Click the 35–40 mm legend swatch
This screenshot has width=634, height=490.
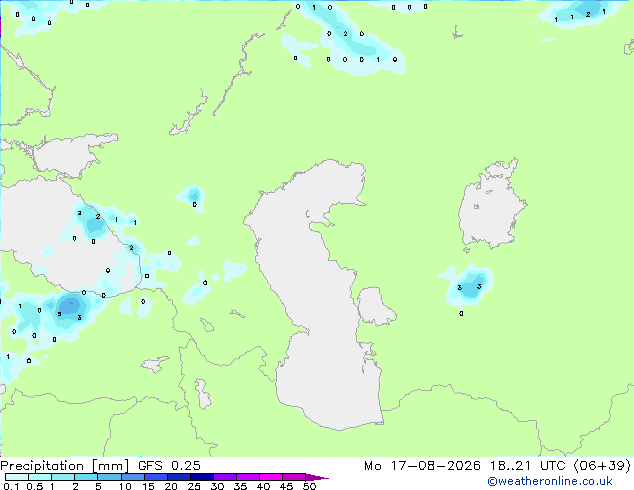point(247,477)
